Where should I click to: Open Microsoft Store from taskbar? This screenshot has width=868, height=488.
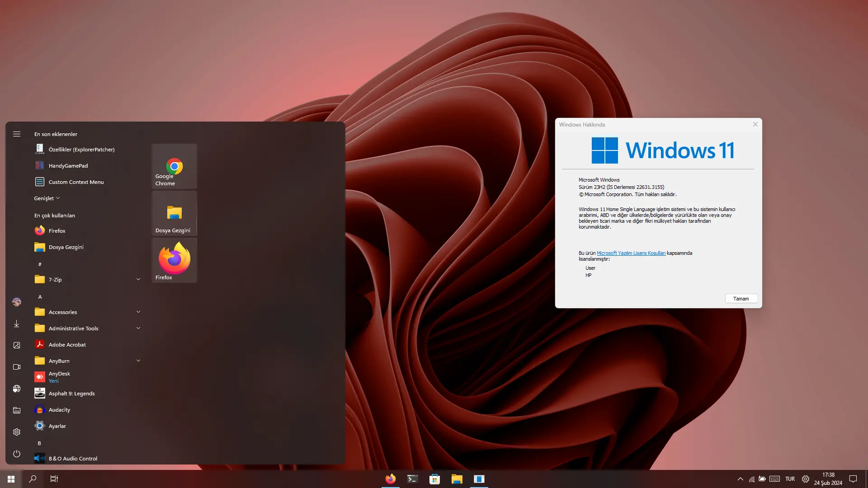pyautogui.click(x=434, y=479)
